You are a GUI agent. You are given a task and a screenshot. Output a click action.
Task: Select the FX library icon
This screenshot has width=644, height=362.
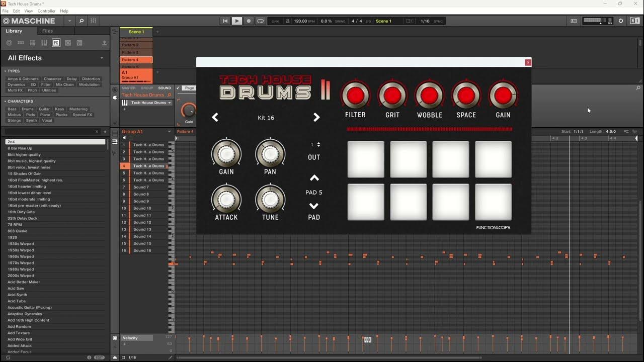click(x=56, y=43)
